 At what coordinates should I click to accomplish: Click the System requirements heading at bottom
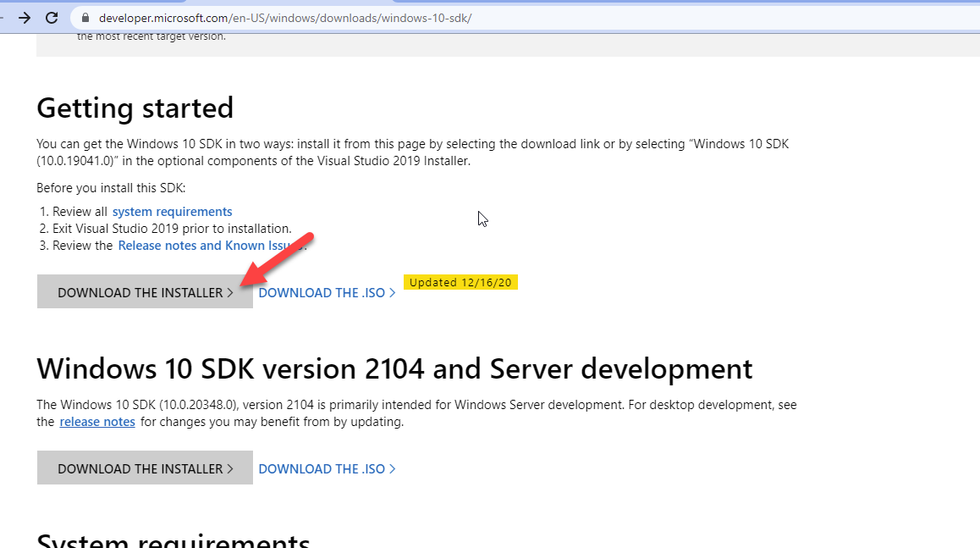173,540
